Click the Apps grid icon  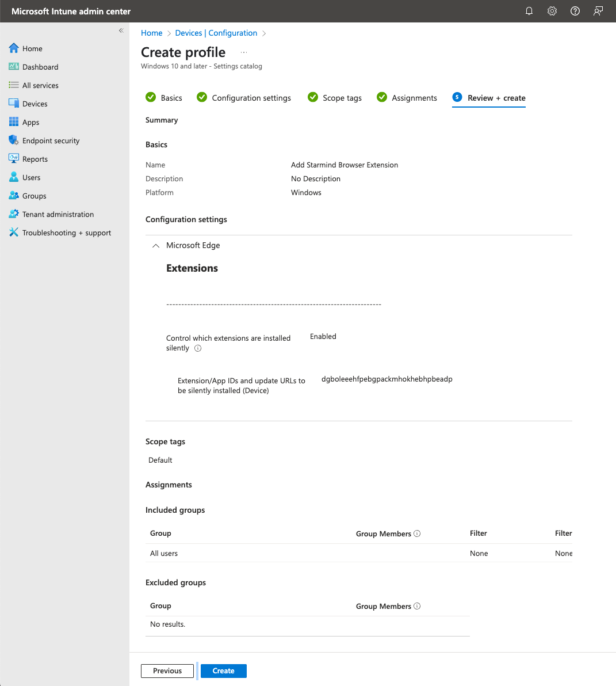(14, 122)
